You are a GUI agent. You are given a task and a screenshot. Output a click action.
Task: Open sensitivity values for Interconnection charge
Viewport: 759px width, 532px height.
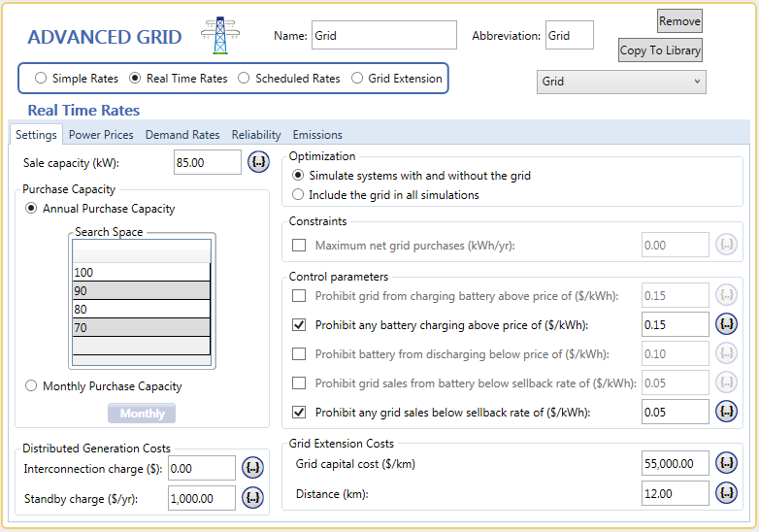click(x=252, y=469)
